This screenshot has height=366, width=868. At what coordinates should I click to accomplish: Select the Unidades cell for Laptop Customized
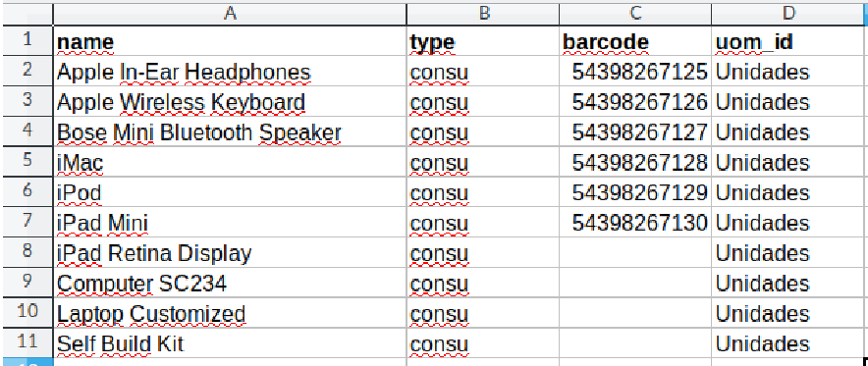(788, 313)
